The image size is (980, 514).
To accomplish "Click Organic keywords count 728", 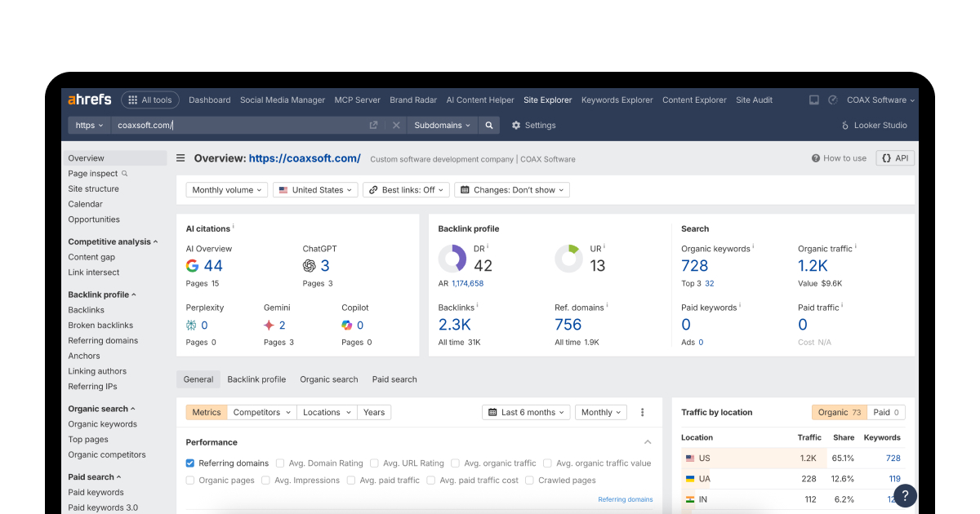I will tap(695, 265).
